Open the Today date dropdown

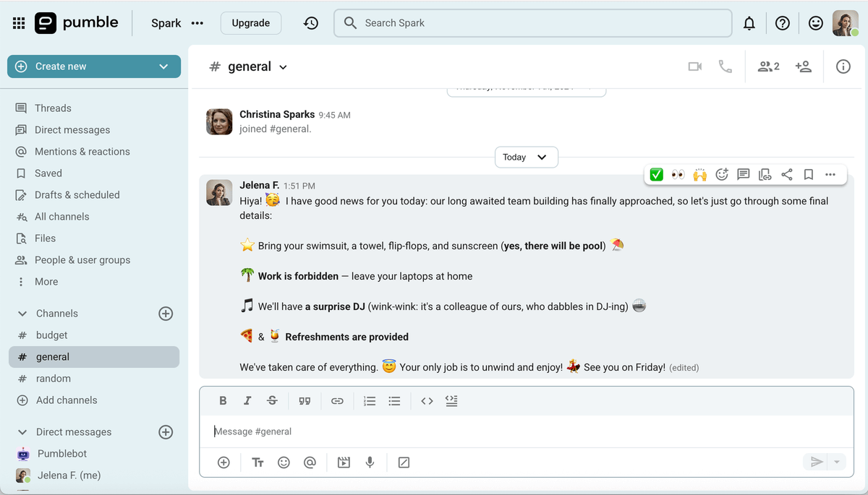(x=526, y=157)
